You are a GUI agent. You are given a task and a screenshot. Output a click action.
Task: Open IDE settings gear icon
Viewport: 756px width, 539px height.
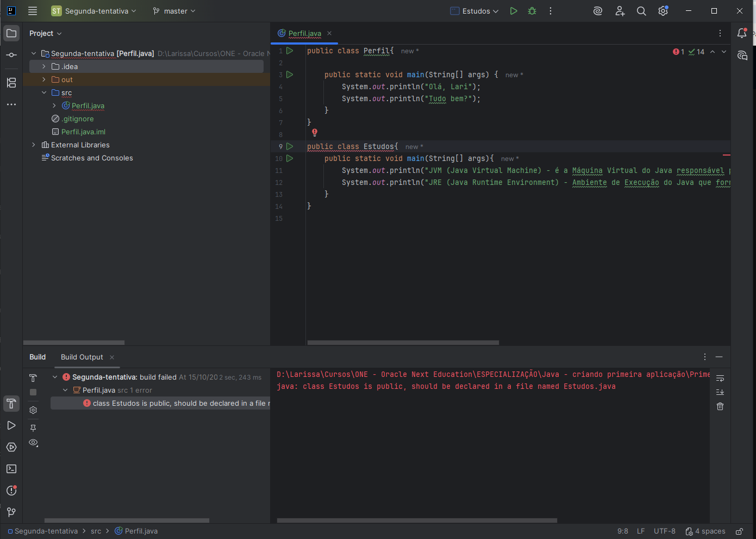click(663, 11)
